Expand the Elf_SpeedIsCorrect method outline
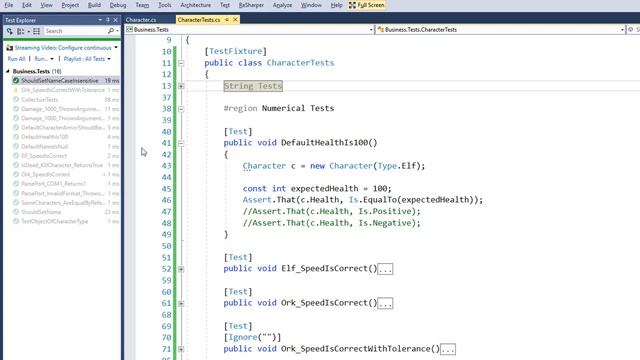The height and width of the screenshot is (360, 640). point(181,269)
